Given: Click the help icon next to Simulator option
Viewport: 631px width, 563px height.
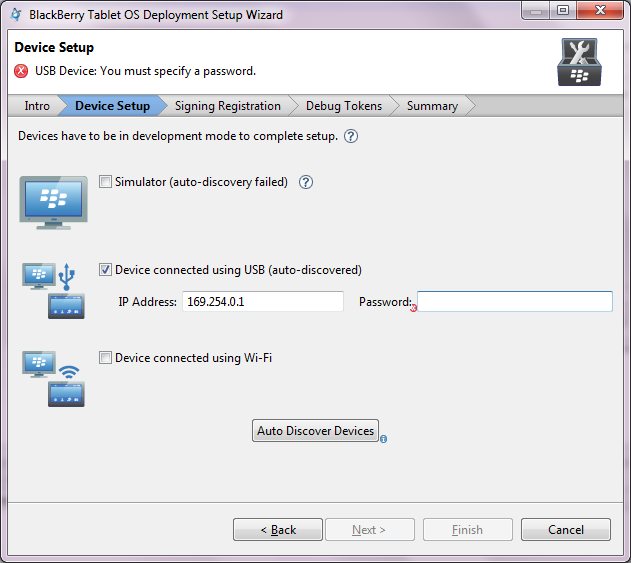Looking at the screenshot, I should point(306,182).
